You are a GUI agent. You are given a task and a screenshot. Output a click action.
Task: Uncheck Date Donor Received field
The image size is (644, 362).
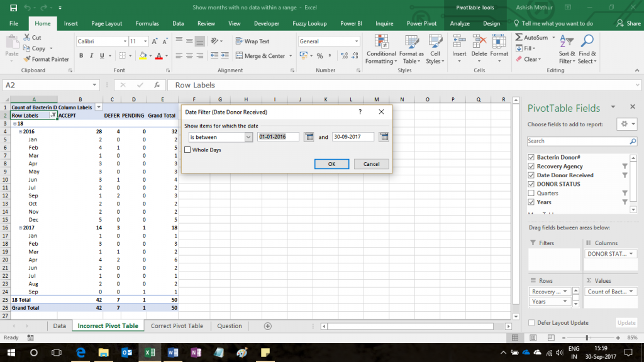tap(531, 175)
